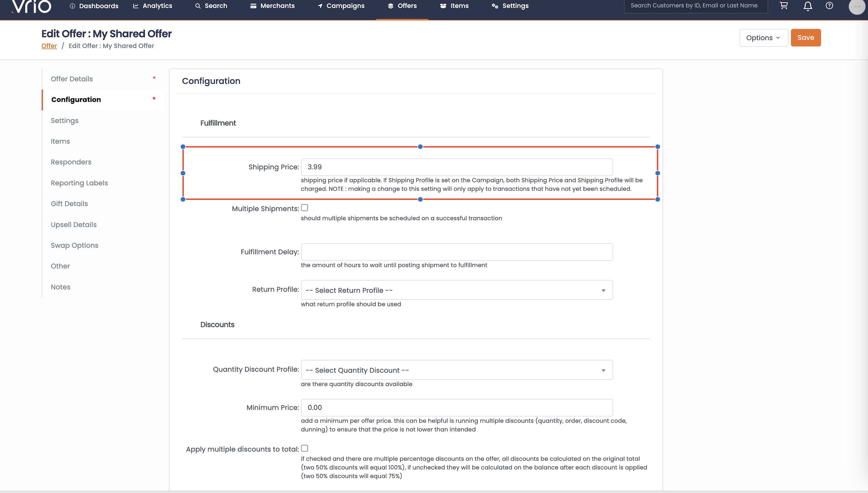Go to the Vrio logo home

31,6
